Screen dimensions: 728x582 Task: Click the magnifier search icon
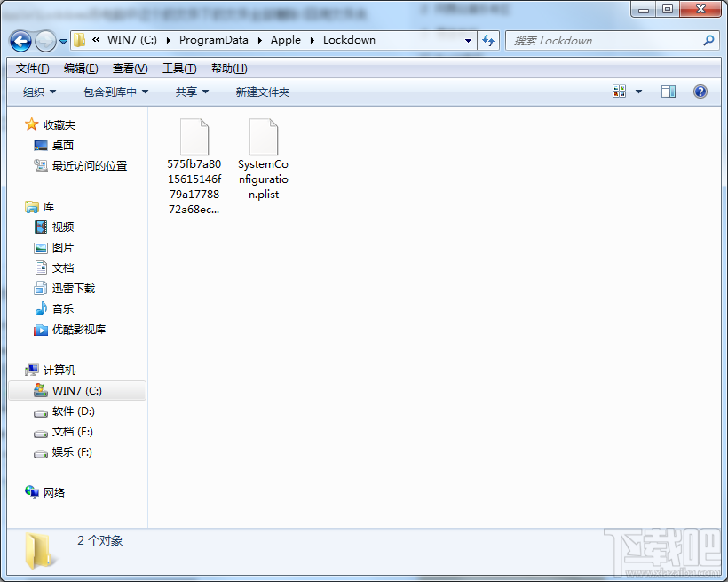point(708,41)
